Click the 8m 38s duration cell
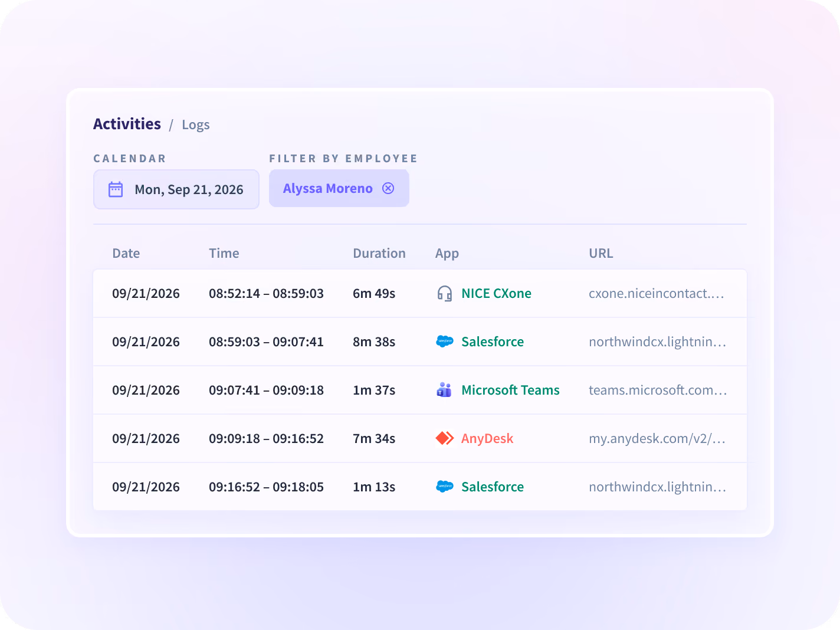 pos(374,342)
